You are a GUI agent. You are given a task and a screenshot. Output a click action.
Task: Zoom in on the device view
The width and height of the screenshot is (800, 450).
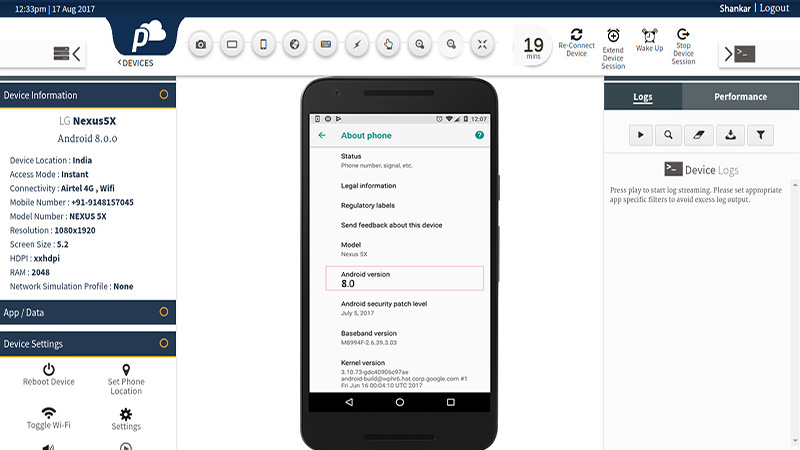coord(420,44)
